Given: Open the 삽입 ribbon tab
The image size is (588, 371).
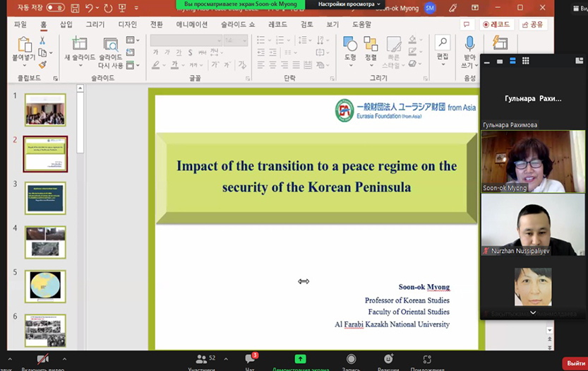Looking at the screenshot, I should coord(66,24).
